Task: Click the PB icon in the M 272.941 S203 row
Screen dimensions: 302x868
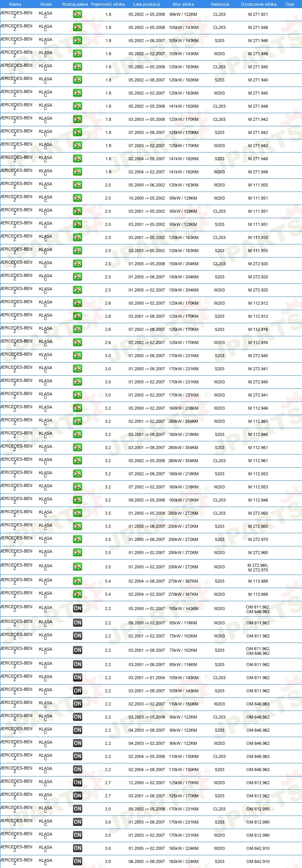Action: tap(78, 369)
